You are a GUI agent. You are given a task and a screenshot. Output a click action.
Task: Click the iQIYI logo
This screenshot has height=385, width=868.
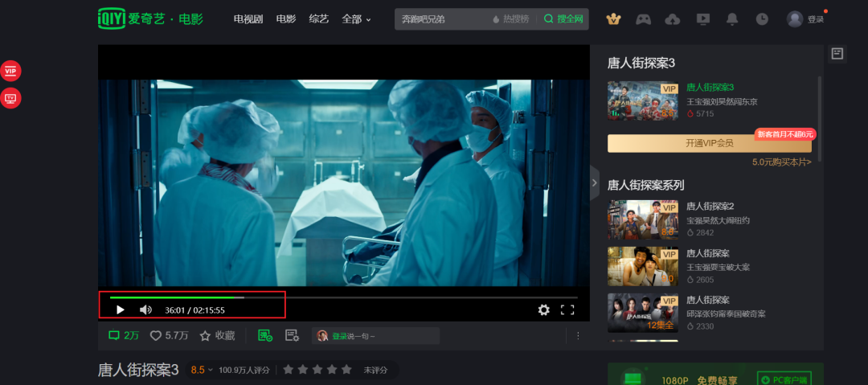(150, 18)
